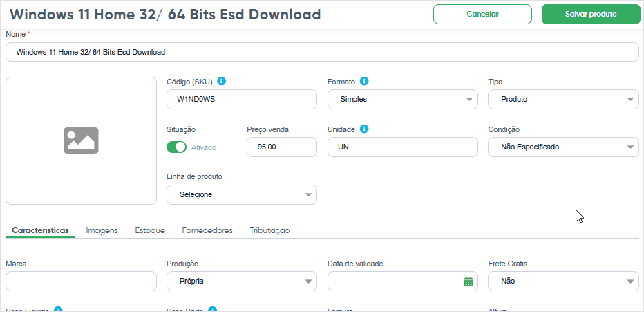Click the Ativado label text

[204, 147]
